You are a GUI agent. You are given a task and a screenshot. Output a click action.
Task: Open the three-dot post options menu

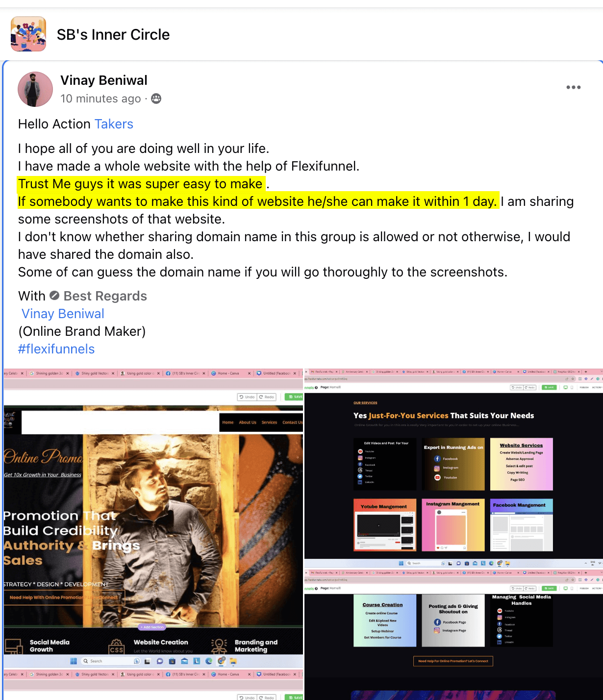click(573, 87)
